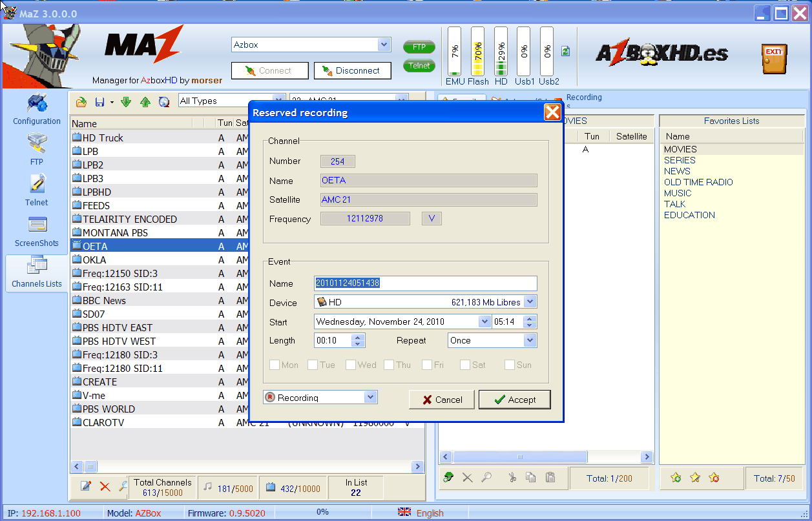The height and width of the screenshot is (521, 812).
Task: Click the delete favorites list star icon
Action: tap(714, 478)
